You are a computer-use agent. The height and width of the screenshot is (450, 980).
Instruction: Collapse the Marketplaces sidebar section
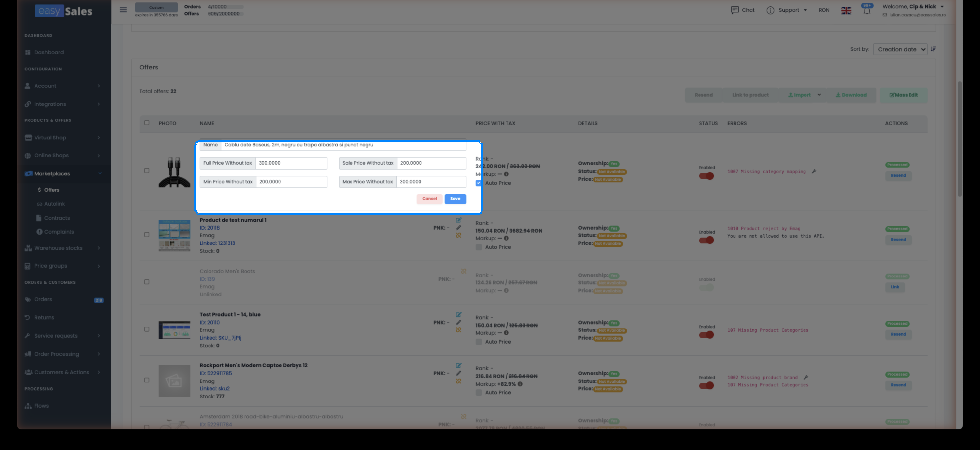coord(64,174)
